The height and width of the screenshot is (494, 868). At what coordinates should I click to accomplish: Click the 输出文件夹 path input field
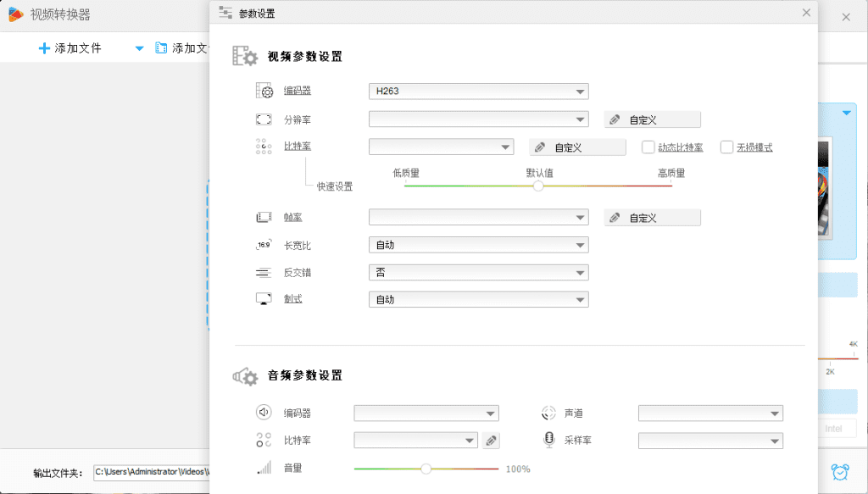[x=153, y=472]
